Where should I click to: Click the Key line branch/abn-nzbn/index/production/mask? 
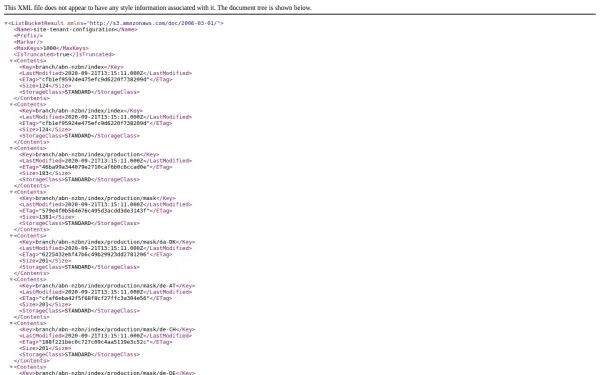[97, 198]
